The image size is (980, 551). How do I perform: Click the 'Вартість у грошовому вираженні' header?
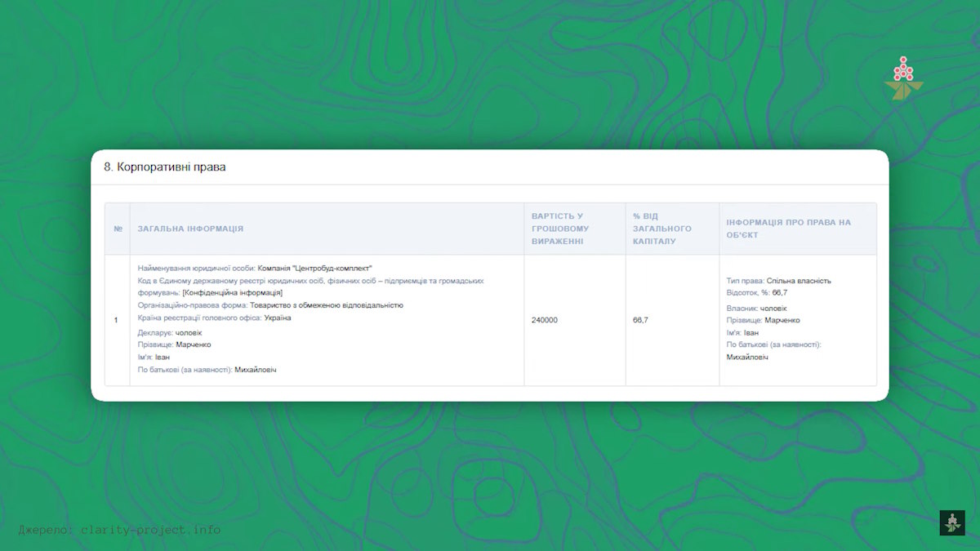[560, 229]
